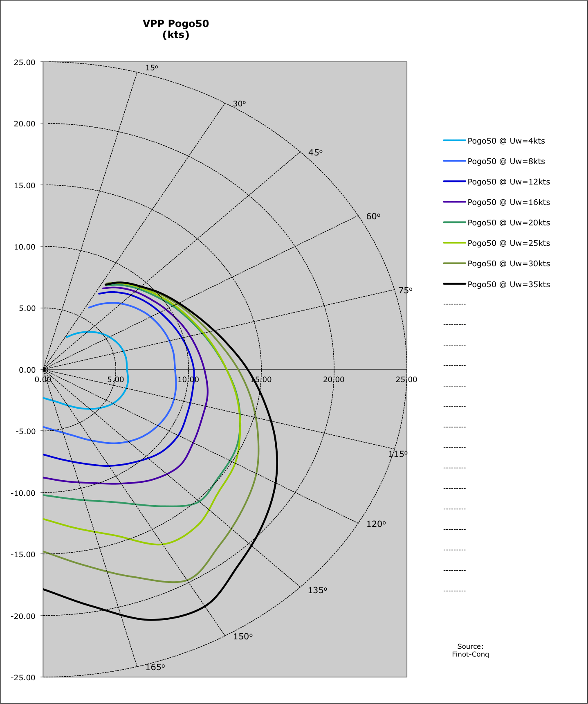Click the 15° angle label
This screenshot has height=704, width=588.
pyautogui.click(x=152, y=67)
